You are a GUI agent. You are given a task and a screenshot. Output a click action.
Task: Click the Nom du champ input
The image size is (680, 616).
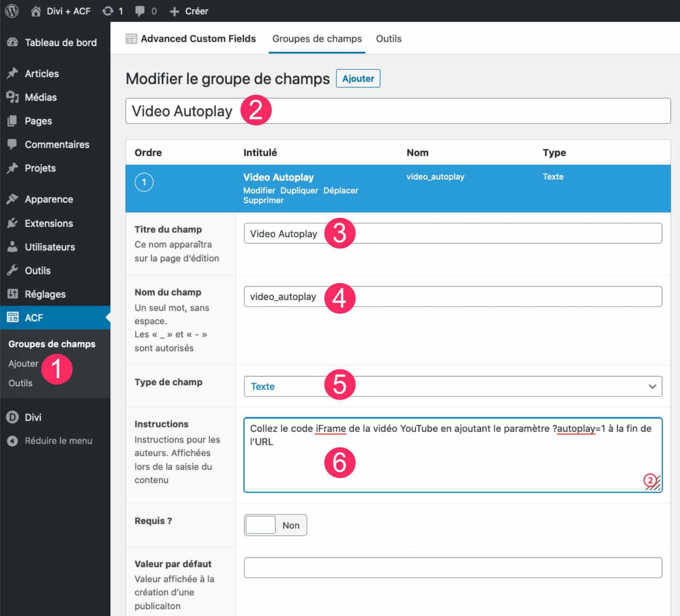[453, 296]
